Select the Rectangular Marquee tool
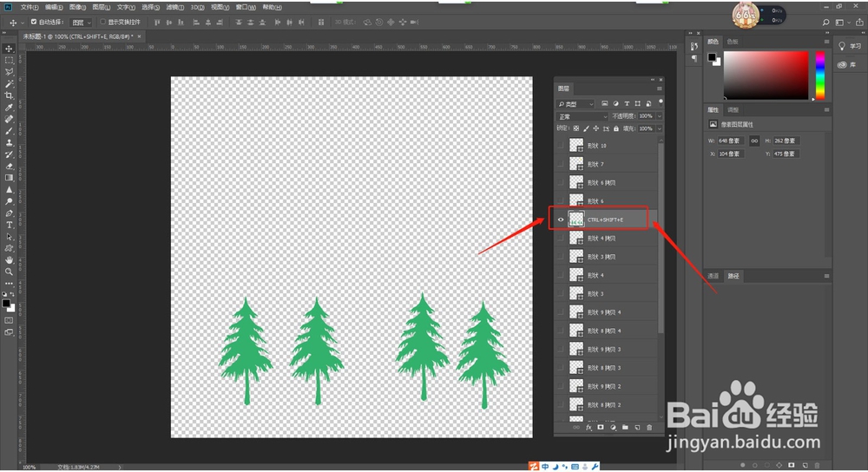Viewport: 868px width, 472px height. [10, 61]
